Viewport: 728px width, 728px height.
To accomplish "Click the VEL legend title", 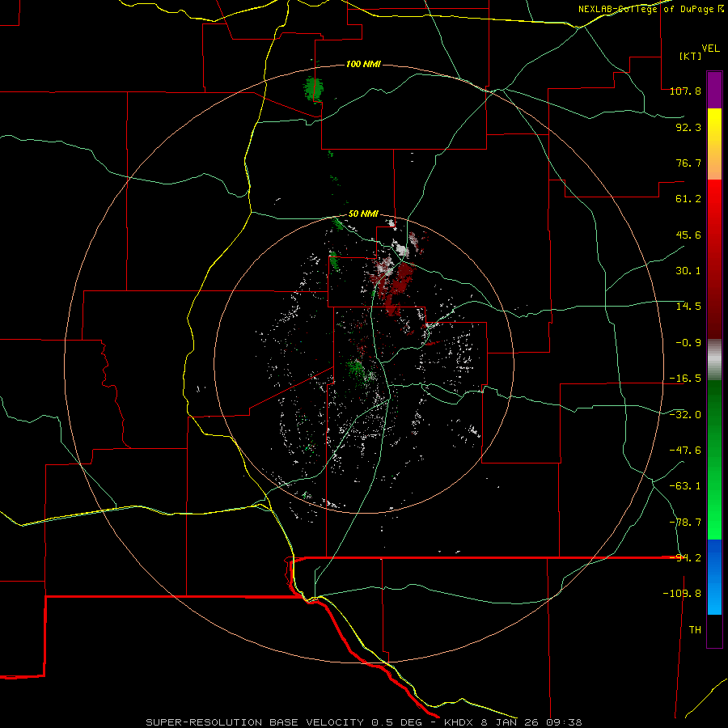I will coord(710,49).
